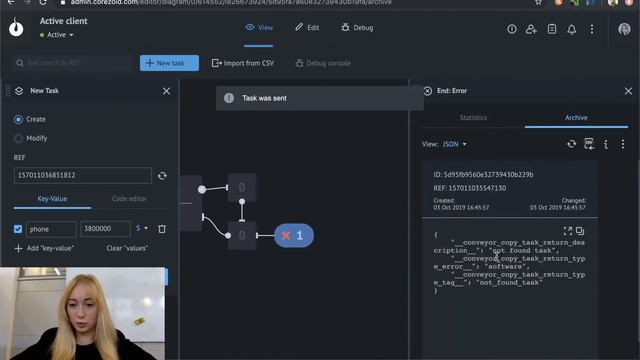Switch to View mode

259,28
